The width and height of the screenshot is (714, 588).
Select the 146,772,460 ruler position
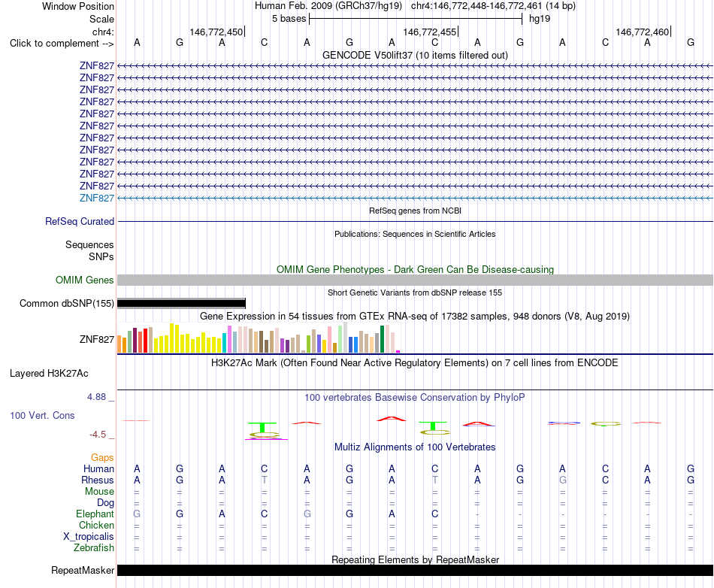coord(642,32)
